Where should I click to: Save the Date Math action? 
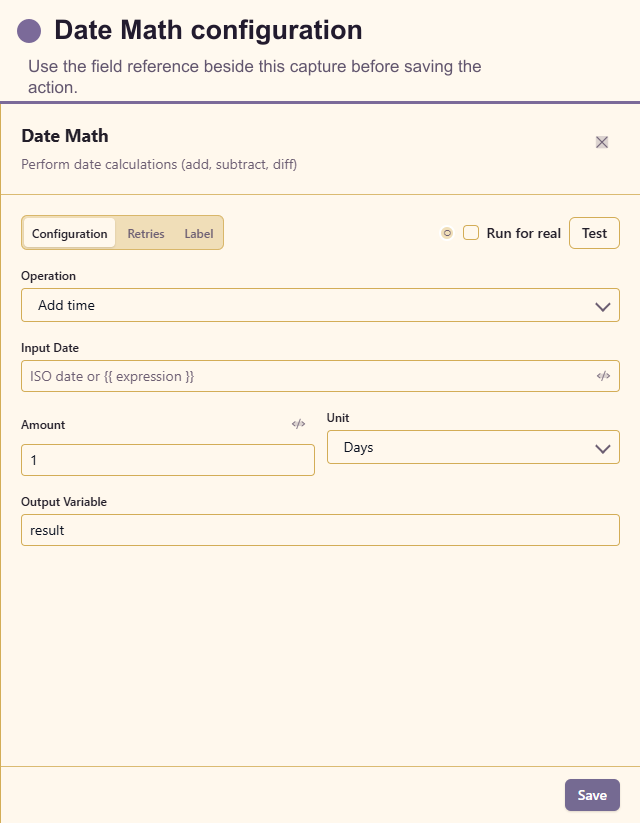(x=592, y=795)
